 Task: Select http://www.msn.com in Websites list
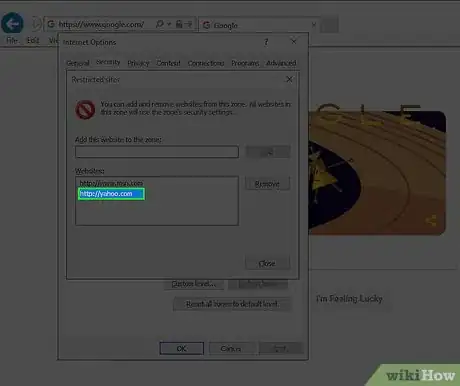(111, 183)
